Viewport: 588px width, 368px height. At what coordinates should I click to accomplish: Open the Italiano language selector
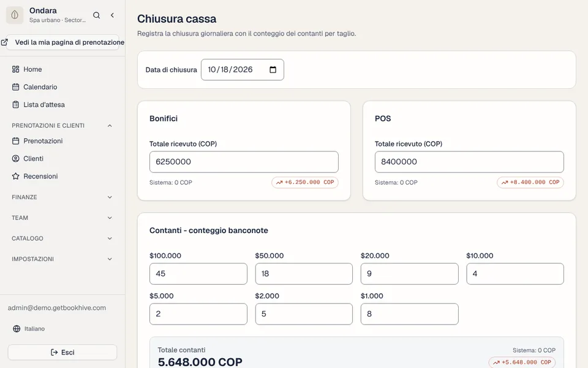click(29, 329)
